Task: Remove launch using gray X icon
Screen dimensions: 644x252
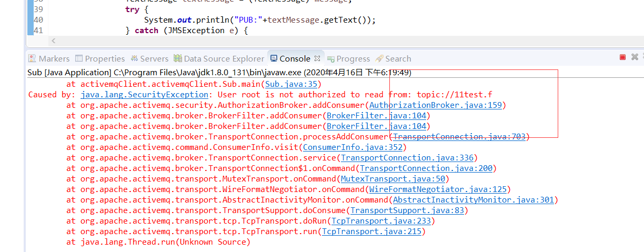Action: 635,57
